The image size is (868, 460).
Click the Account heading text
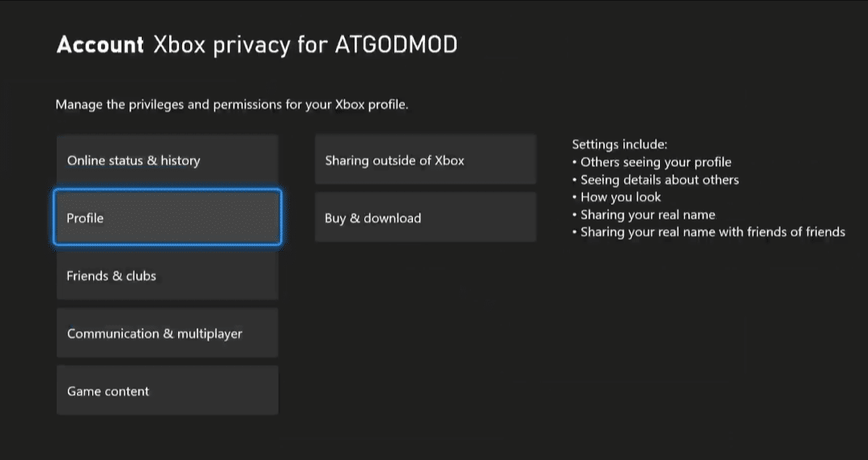[x=100, y=45]
